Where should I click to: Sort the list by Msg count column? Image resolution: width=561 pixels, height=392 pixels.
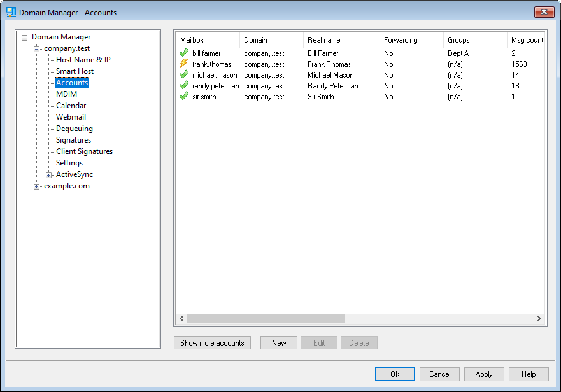(526, 40)
